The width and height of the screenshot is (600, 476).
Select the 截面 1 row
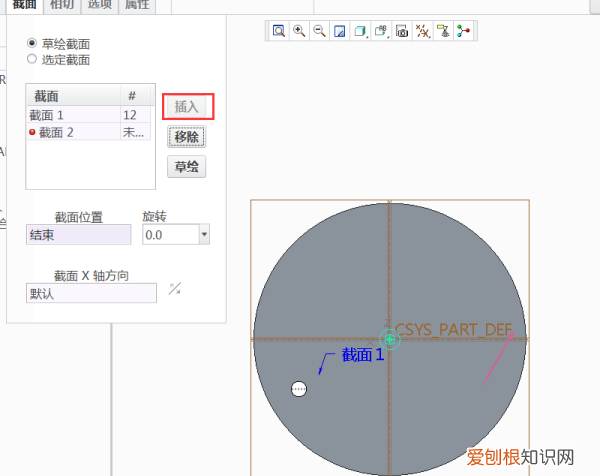89,115
